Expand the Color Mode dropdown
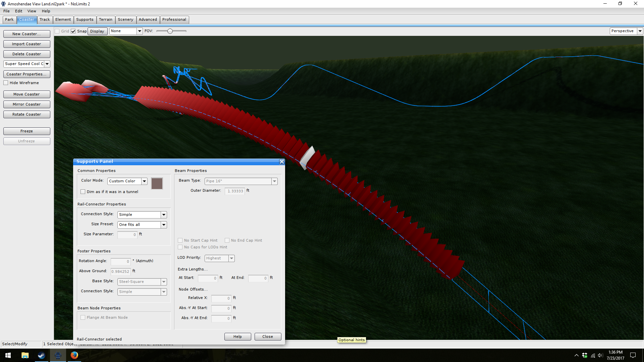Screen dimensions: 644x362 tap(144, 181)
